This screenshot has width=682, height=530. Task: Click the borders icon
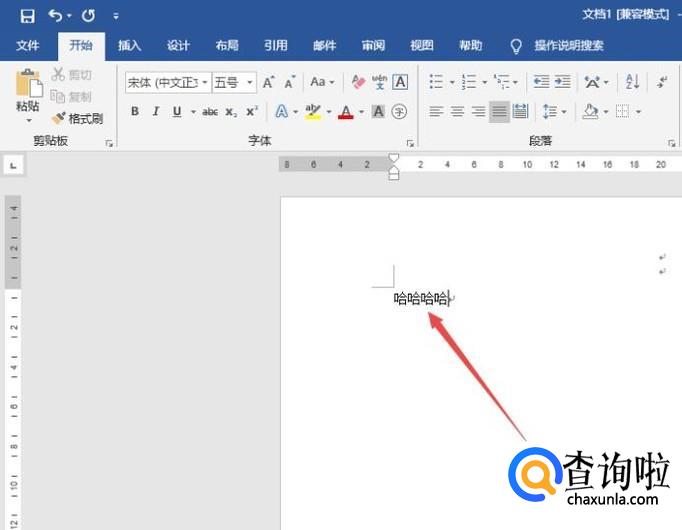point(622,112)
